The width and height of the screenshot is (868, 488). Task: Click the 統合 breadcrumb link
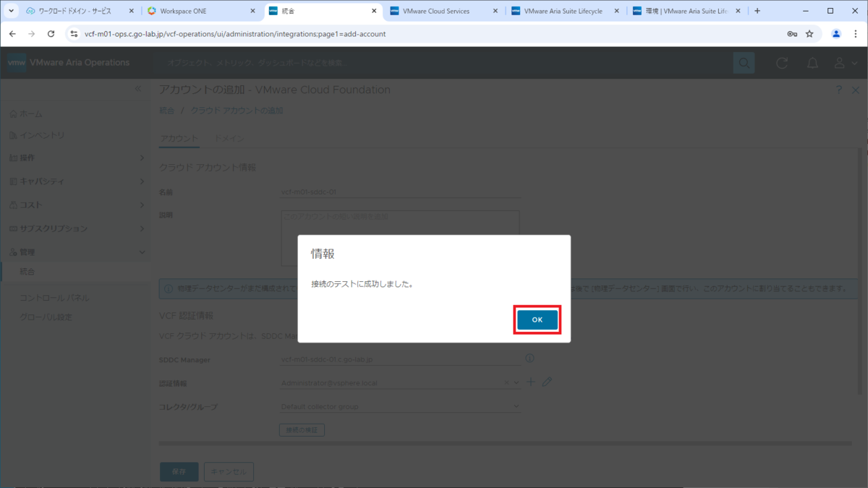[x=166, y=111]
